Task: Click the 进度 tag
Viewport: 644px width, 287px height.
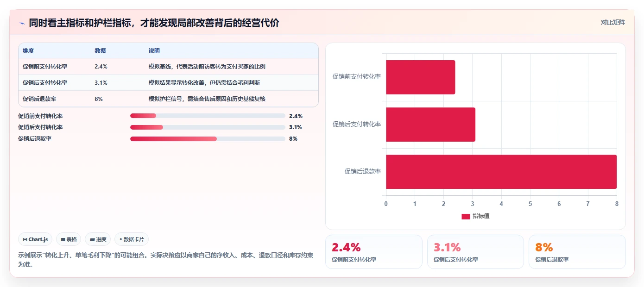Action: (x=98, y=239)
